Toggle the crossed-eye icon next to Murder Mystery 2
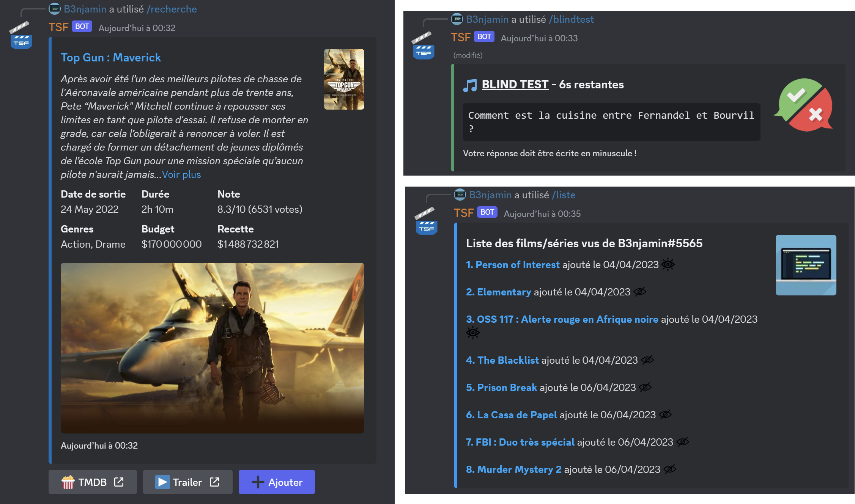The image size is (855, 504). point(670,469)
